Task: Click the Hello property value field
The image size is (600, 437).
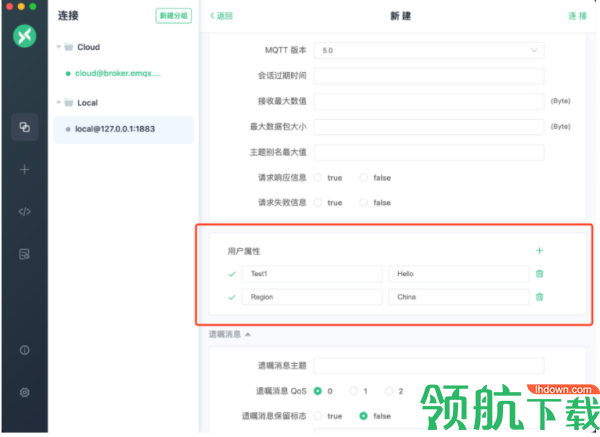Action: [459, 274]
